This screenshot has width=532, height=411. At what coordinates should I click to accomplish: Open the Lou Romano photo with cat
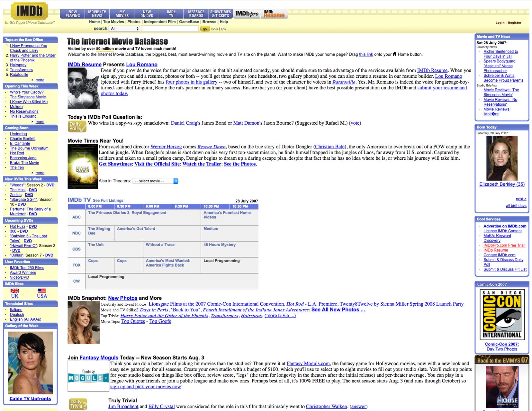pyautogui.click(x=83, y=88)
